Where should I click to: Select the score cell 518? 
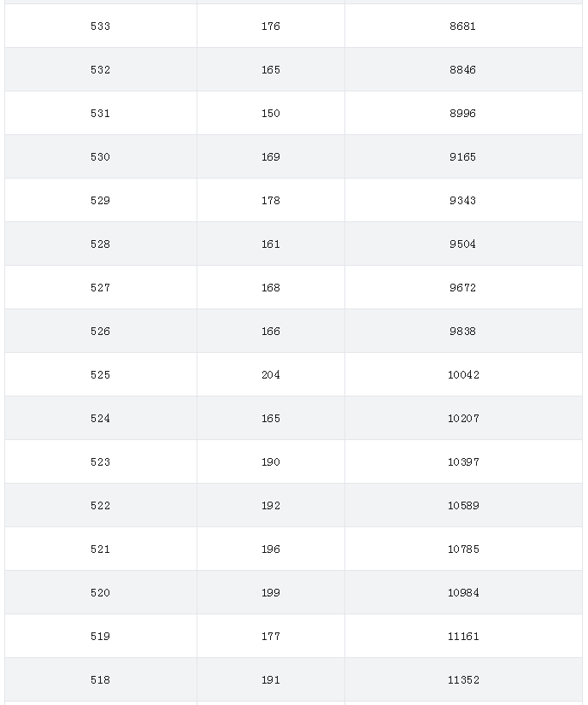100,680
